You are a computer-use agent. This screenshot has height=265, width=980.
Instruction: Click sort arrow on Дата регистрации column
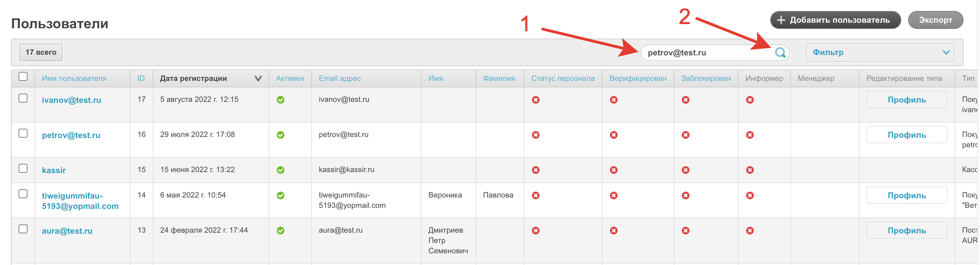coord(258,78)
